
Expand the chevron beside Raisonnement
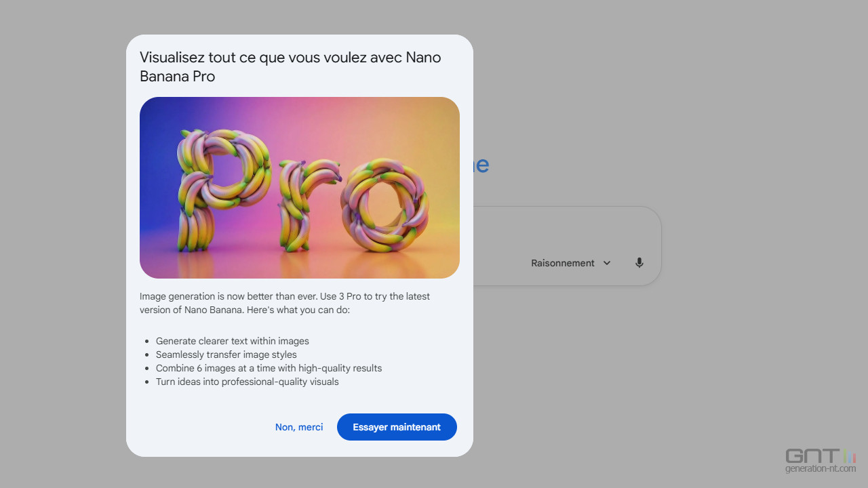[607, 263]
